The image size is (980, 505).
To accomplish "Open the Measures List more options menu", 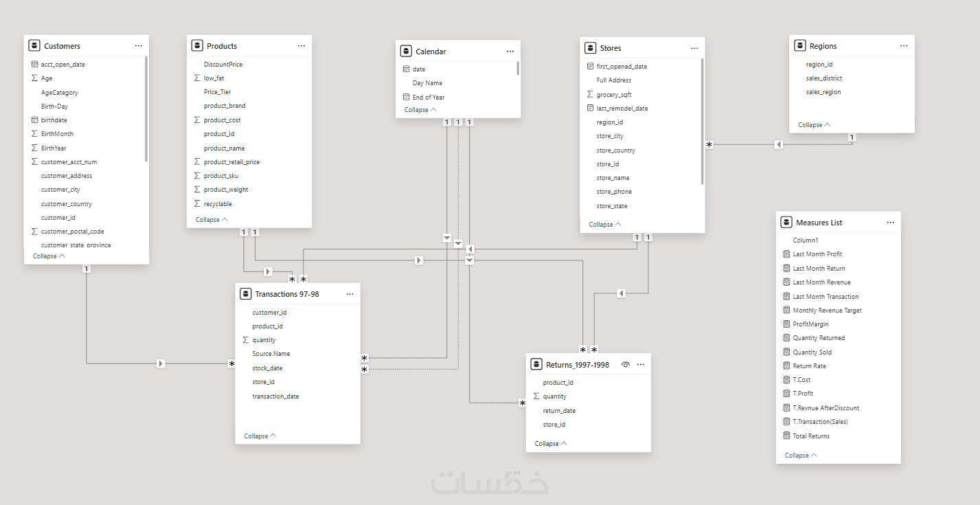I will point(891,223).
